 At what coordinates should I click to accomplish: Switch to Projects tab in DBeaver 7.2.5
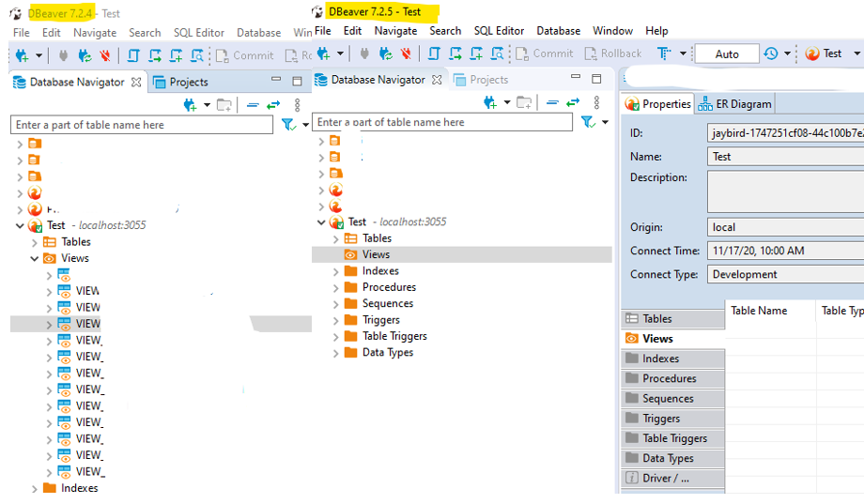click(x=481, y=80)
